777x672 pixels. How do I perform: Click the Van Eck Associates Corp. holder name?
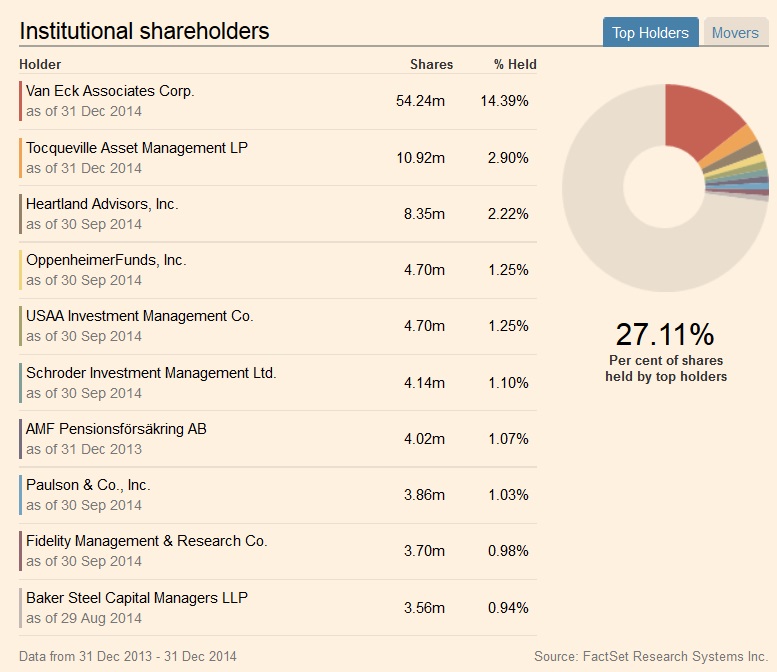[x=110, y=91]
